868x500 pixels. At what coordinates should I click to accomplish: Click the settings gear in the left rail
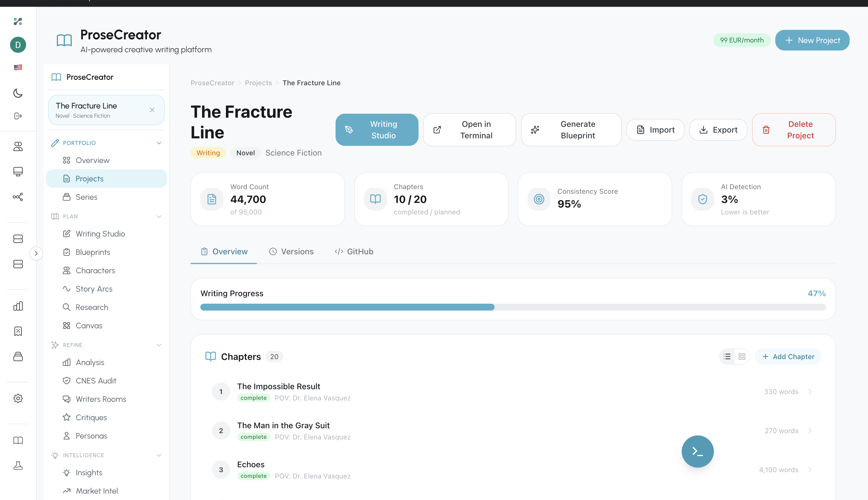18,398
